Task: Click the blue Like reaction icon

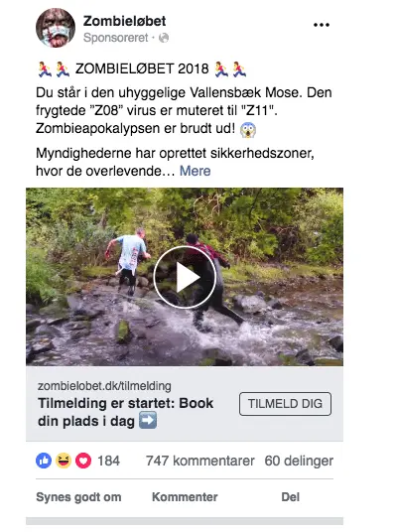Action: pos(44,461)
